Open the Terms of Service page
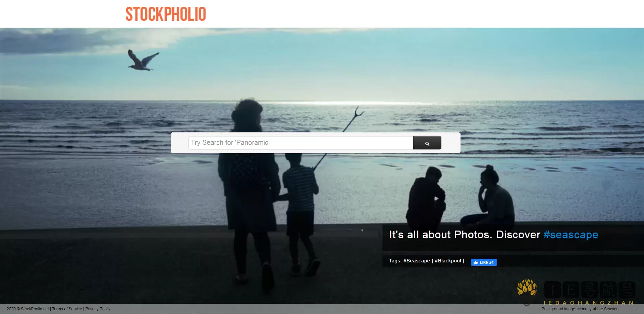The width and height of the screenshot is (644, 314). click(x=67, y=309)
